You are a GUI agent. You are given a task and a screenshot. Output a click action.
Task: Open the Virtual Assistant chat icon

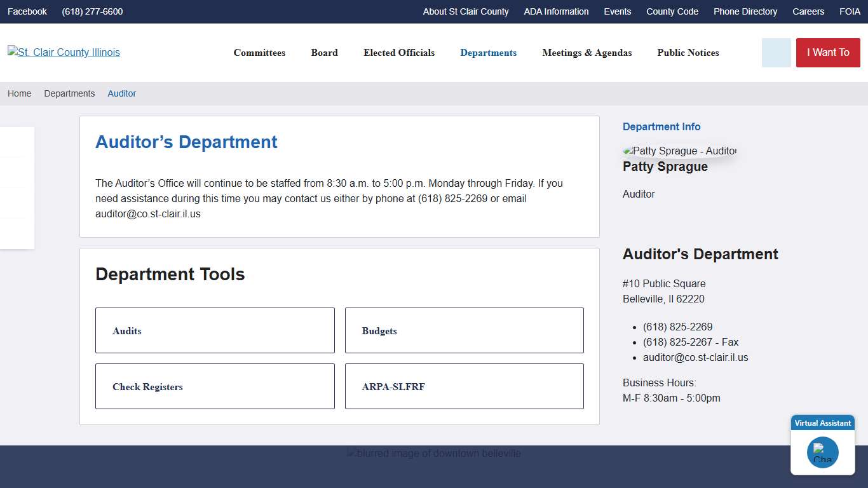tap(822, 452)
